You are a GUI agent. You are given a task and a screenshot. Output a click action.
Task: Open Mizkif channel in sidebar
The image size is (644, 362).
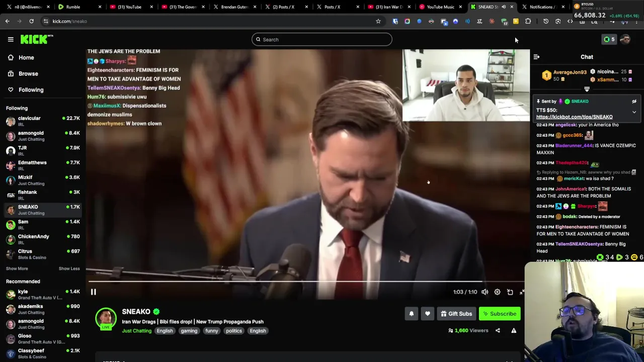pos(43,180)
